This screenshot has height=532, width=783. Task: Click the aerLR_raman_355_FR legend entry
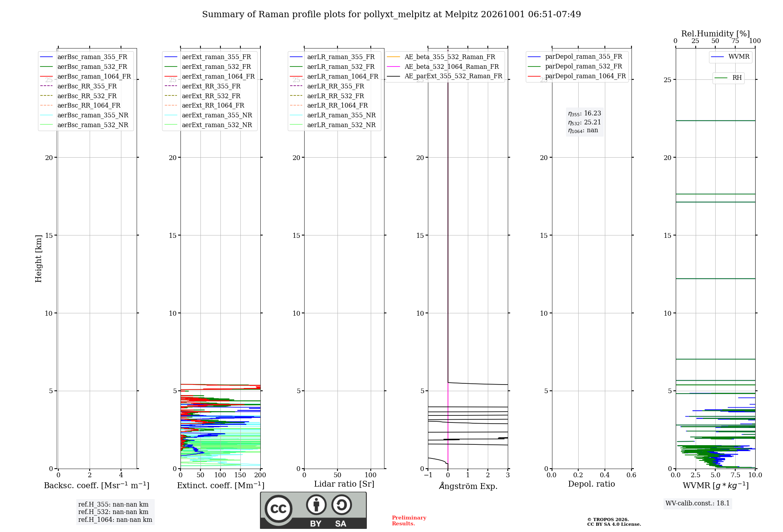tap(332, 57)
